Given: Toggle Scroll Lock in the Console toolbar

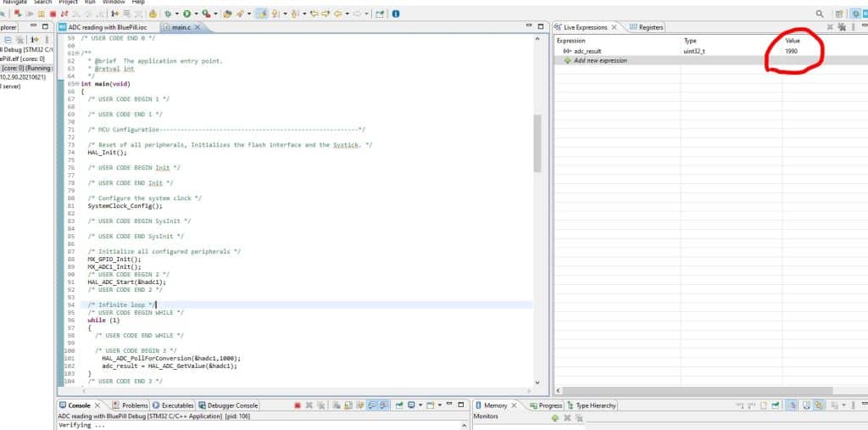Looking at the screenshot, I should tap(348, 405).
